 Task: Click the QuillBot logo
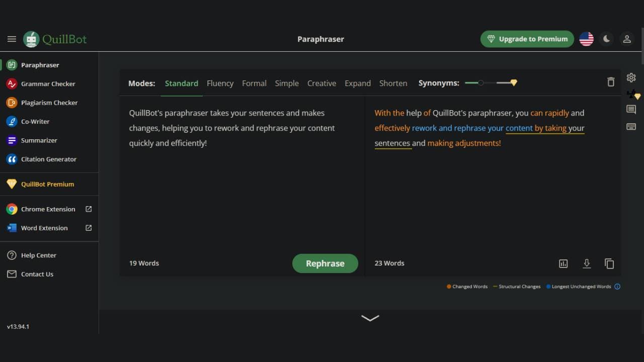[x=55, y=39]
